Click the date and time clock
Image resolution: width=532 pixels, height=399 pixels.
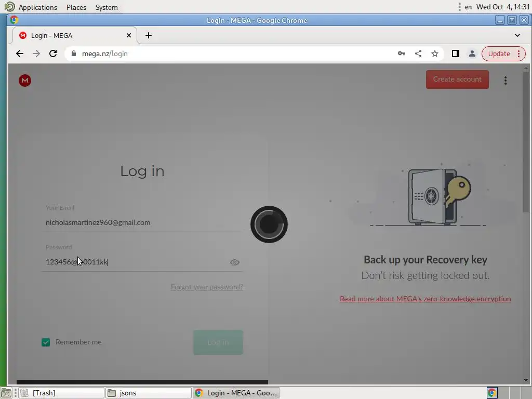(x=503, y=7)
